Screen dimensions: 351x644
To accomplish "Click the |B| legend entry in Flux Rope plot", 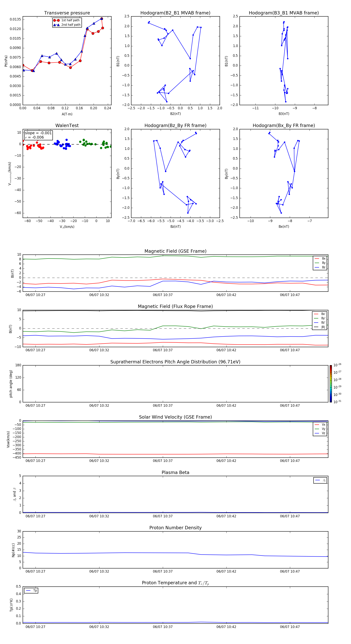I will (320, 327).
